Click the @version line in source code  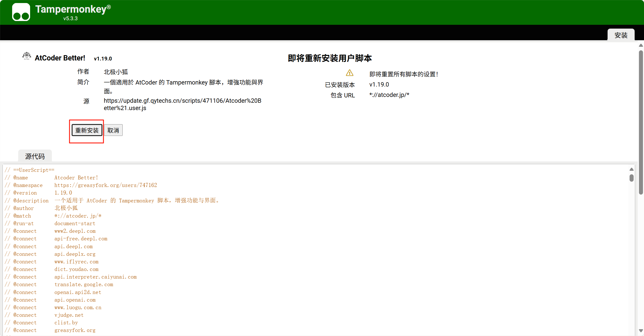coord(38,193)
